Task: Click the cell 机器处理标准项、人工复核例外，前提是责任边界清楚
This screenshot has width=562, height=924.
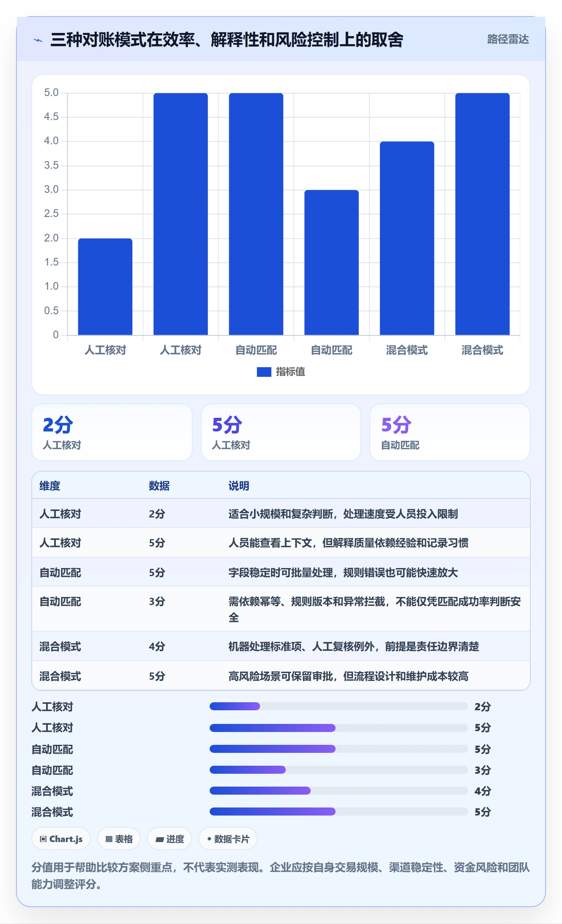Action: click(x=354, y=646)
